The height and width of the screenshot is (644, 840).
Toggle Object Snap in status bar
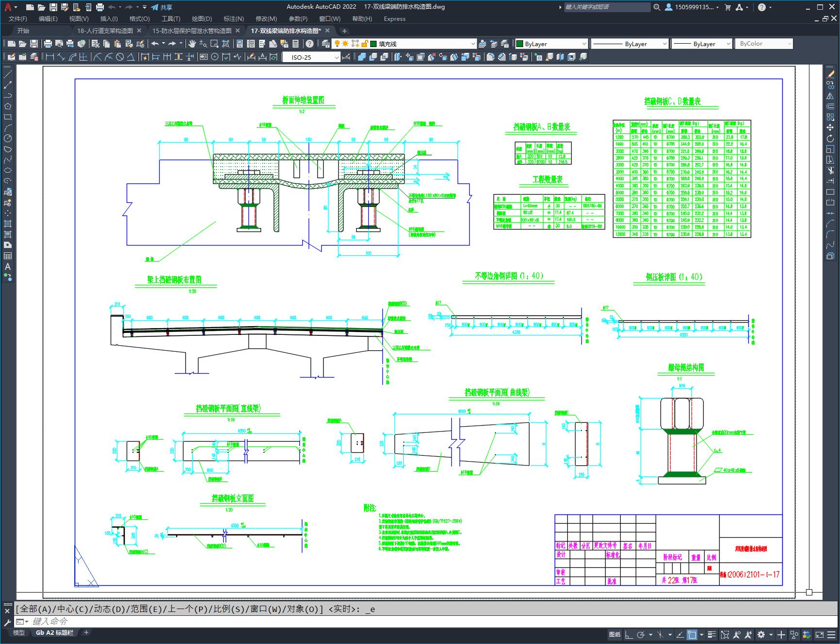[x=692, y=634]
